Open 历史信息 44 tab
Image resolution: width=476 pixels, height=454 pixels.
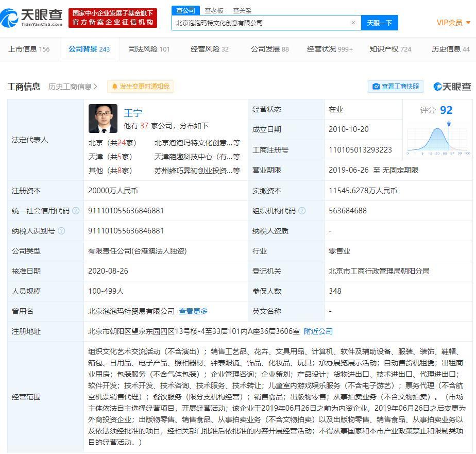pyautogui.click(x=450, y=49)
